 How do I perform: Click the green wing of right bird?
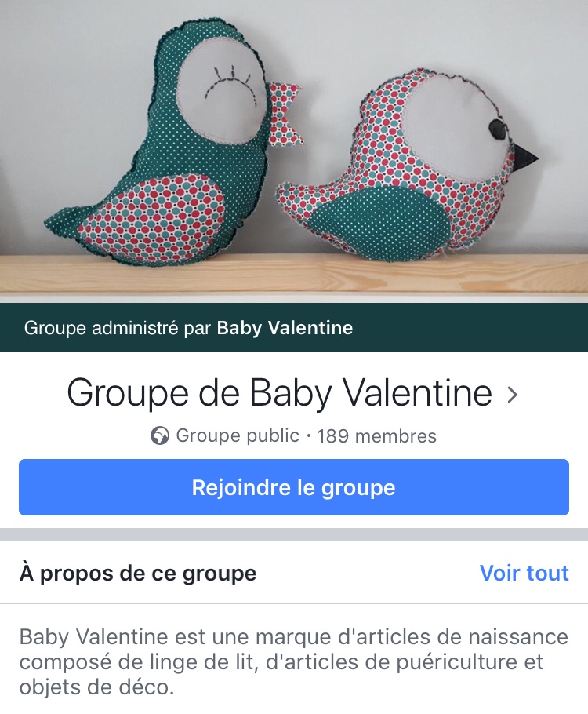click(378, 220)
